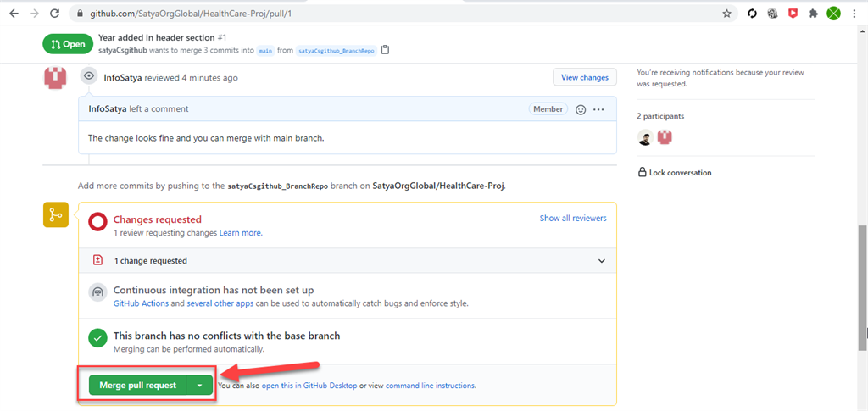Viewport: 868px width, 411px height.
Task: Add a reaction with the smiley icon
Action: click(581, 109)
